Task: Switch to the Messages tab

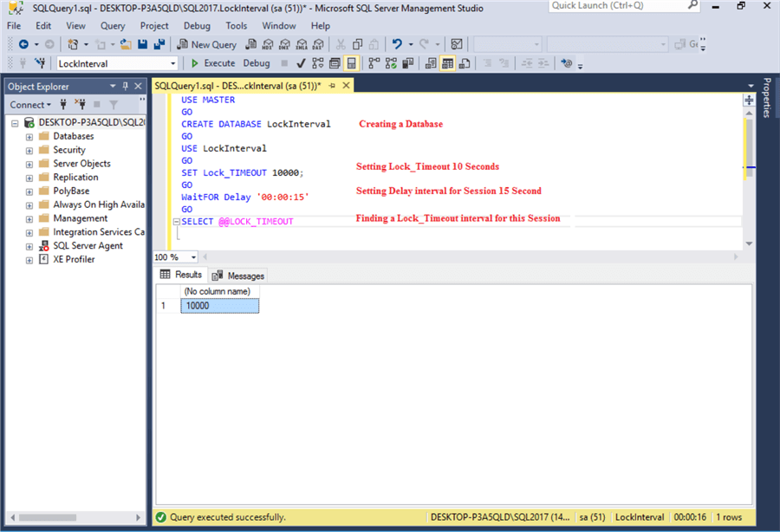Action: [238, 275]
